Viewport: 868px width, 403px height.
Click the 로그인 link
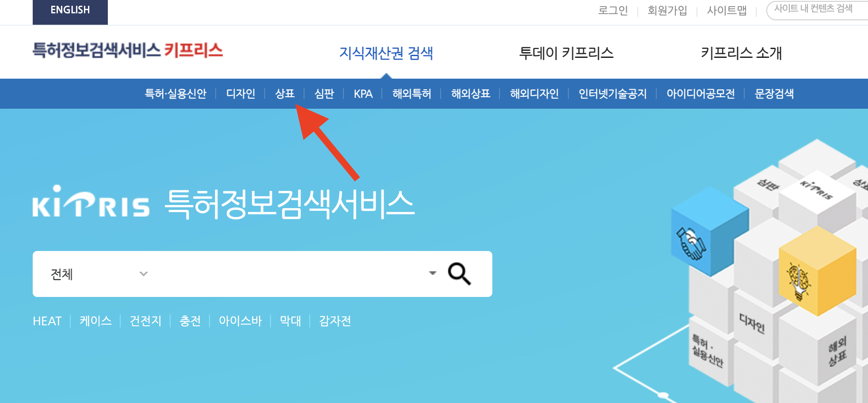(613, 10)
